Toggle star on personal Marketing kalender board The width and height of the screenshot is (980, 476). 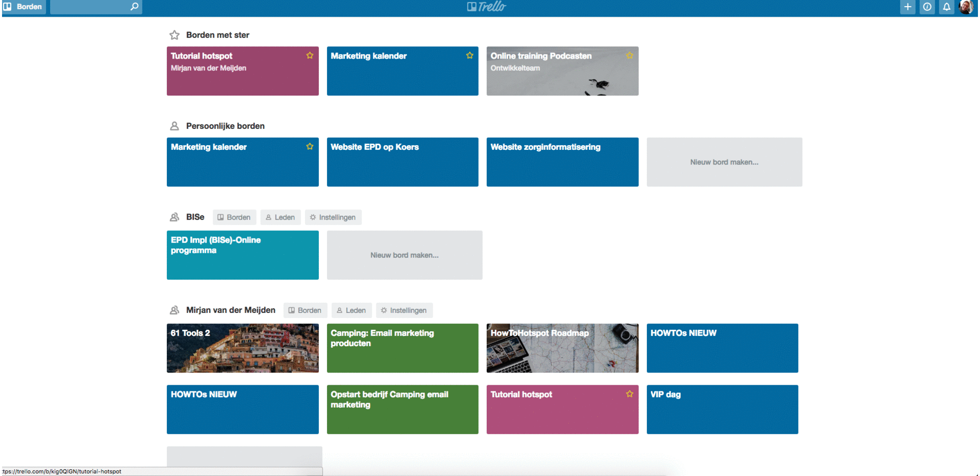310,147
